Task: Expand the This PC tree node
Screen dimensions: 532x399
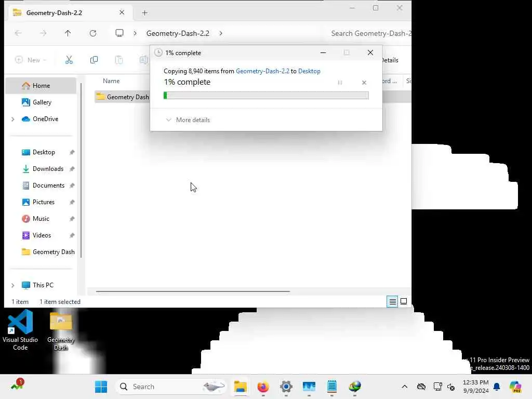Action: (13, 285)
